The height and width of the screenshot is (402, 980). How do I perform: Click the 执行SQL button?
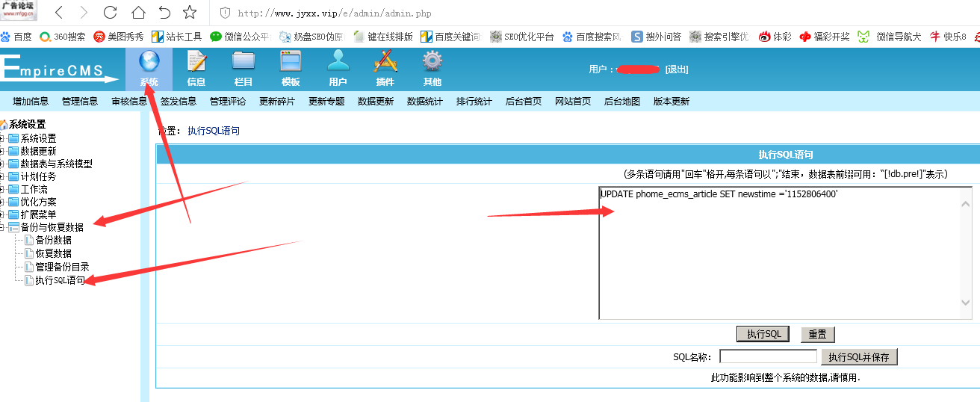point(763,334)
